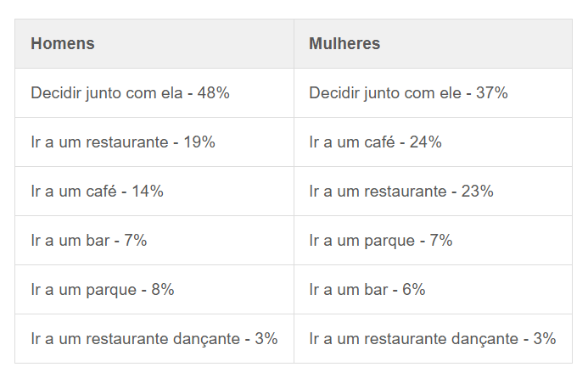The image size is (588, 378).
Task: Click the Mulheres column header
Action: 344,43
